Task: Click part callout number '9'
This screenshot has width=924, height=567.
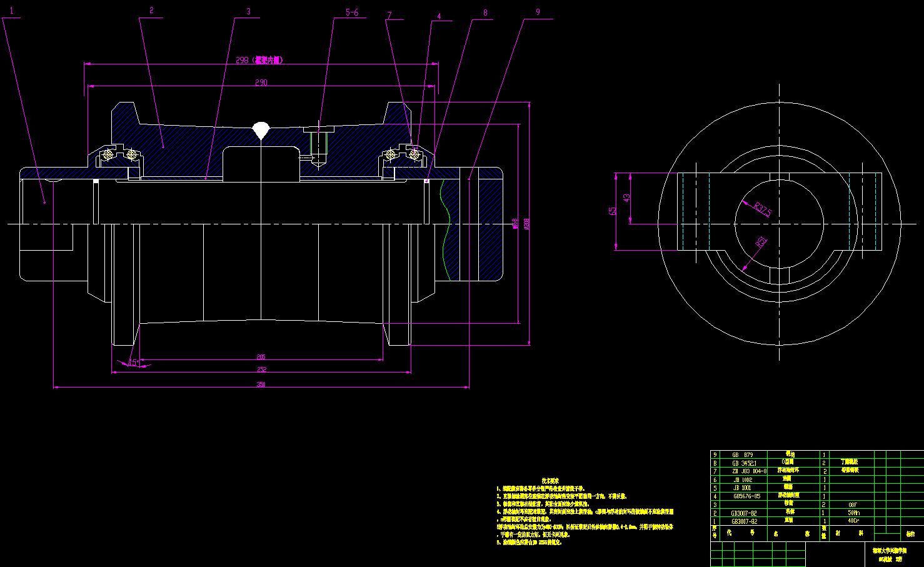Action: 538,12
